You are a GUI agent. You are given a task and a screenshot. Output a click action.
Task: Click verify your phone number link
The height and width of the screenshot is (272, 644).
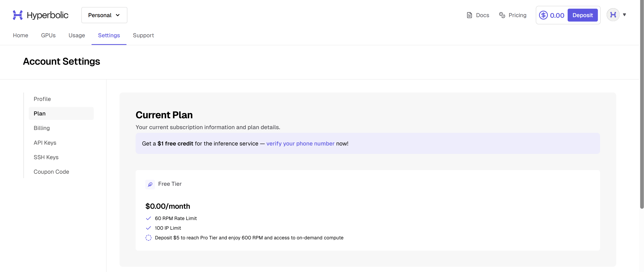(x=300, y=144)
